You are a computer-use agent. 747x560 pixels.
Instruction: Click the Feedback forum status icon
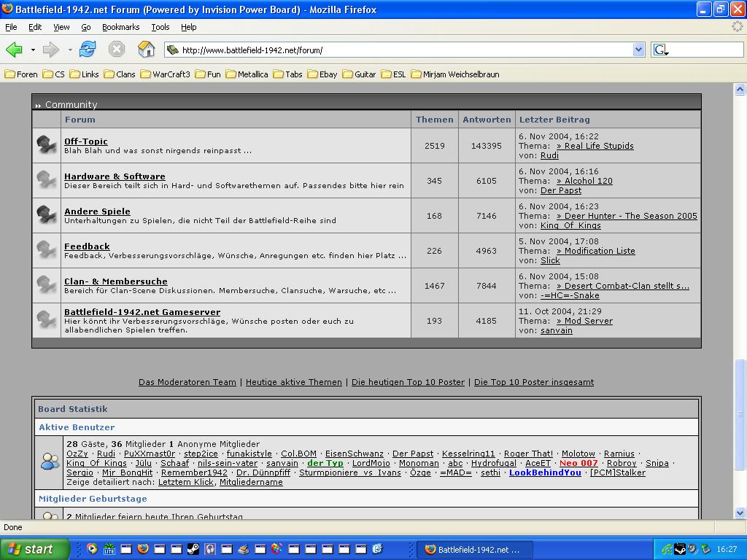pyautogui.click(x=46, y=250)
